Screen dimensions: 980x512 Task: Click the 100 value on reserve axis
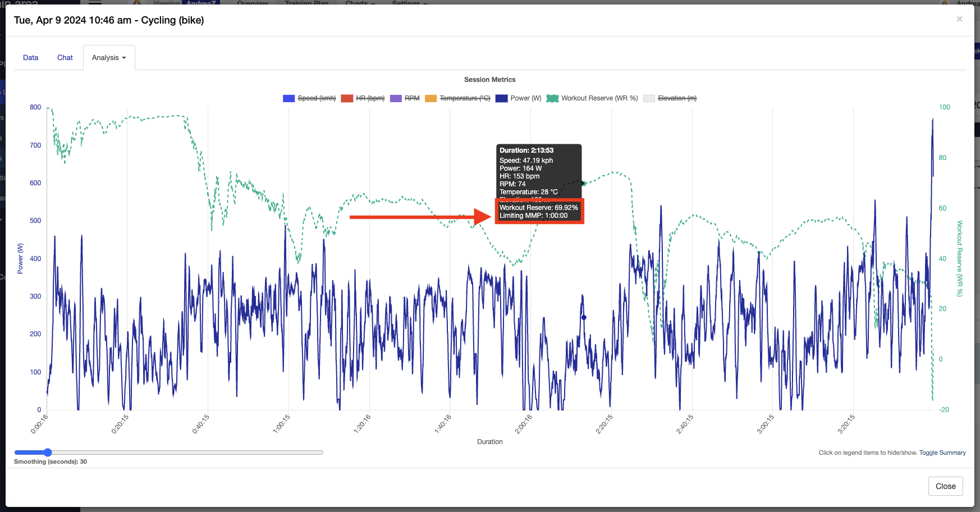[x=945, y=107]
